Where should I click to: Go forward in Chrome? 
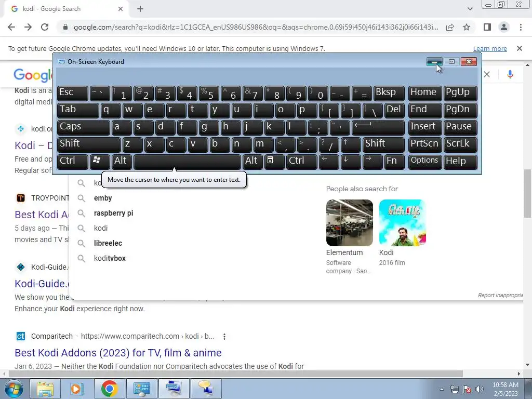[28, 27]
